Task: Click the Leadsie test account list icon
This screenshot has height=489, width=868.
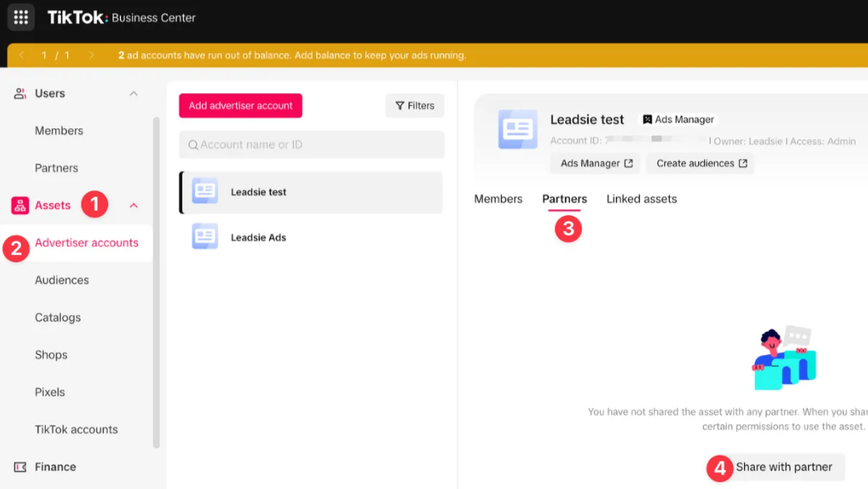Action: 205,192
